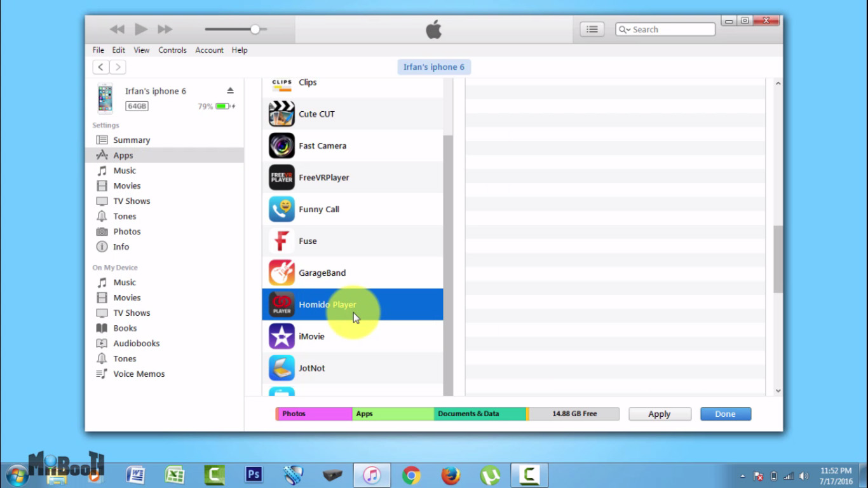
Task: Select the iMovie app icon
Action: point(281,336)
